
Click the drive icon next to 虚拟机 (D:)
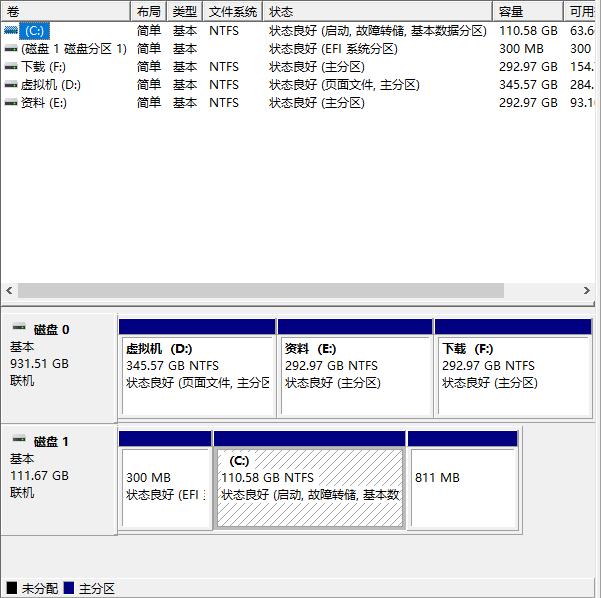(x=11, y=85)
